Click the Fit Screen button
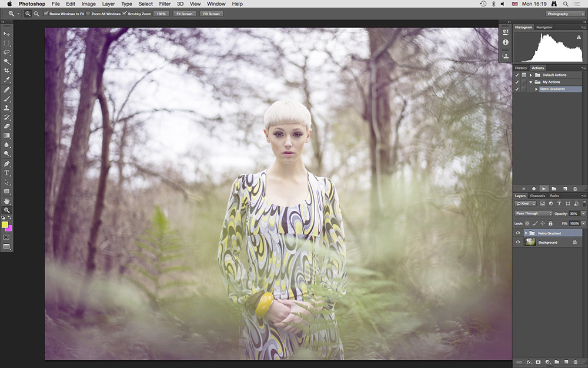This screenshot has width=588, height=368. click(184, 14)
